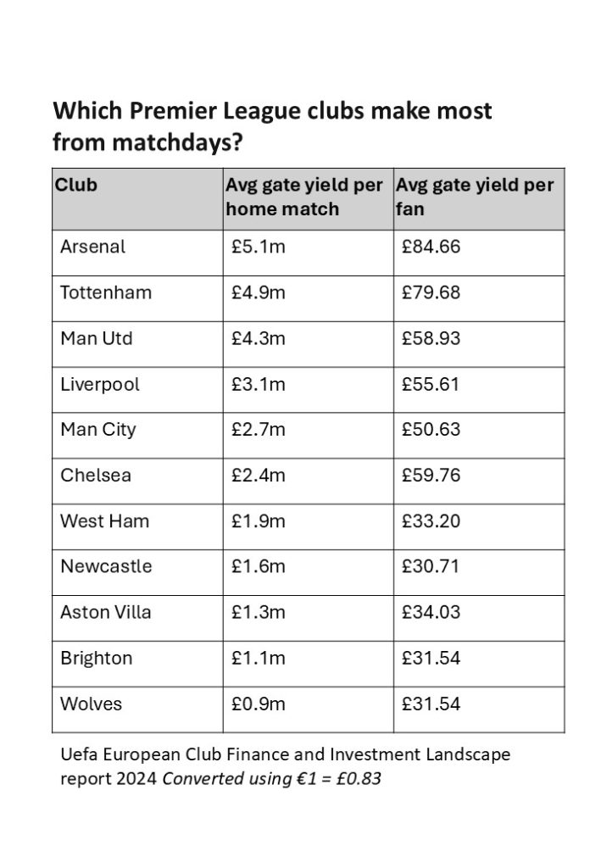This screenshot has width=601, height=868.
Task: Select Newcastle's £1.6m home match value
Action: tap(258, 566)
